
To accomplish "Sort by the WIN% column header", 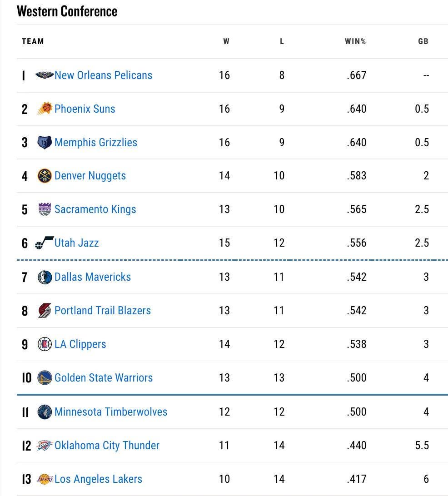I will point(355,41).
